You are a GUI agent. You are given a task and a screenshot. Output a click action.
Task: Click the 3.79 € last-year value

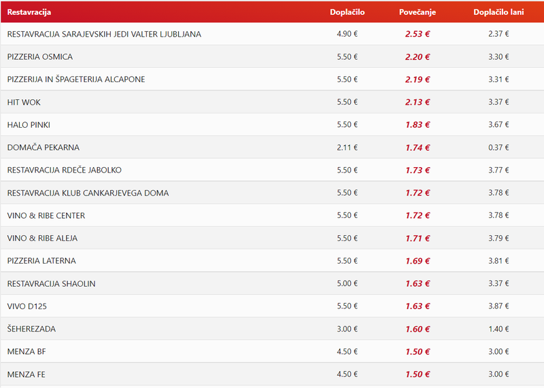[x=498, y=238]
